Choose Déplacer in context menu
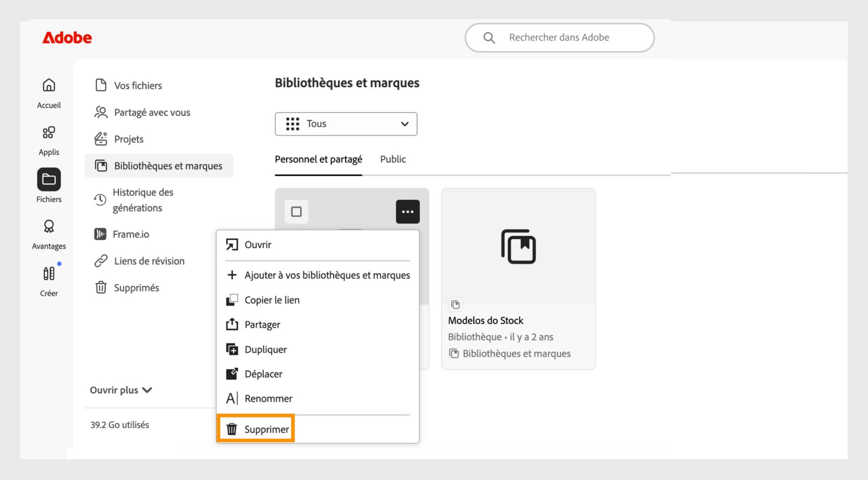This screenshot has width=868, height=480. coord(317,374)
